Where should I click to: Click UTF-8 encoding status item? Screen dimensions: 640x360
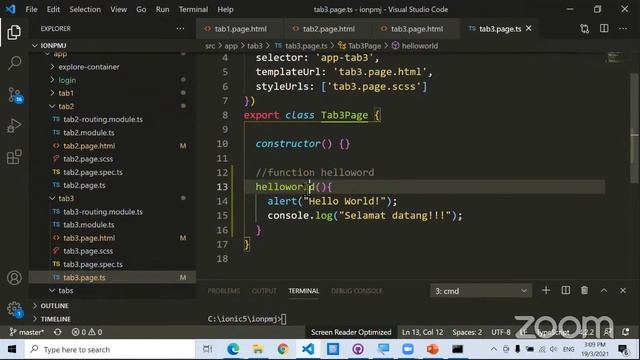[x=501, y=332]
